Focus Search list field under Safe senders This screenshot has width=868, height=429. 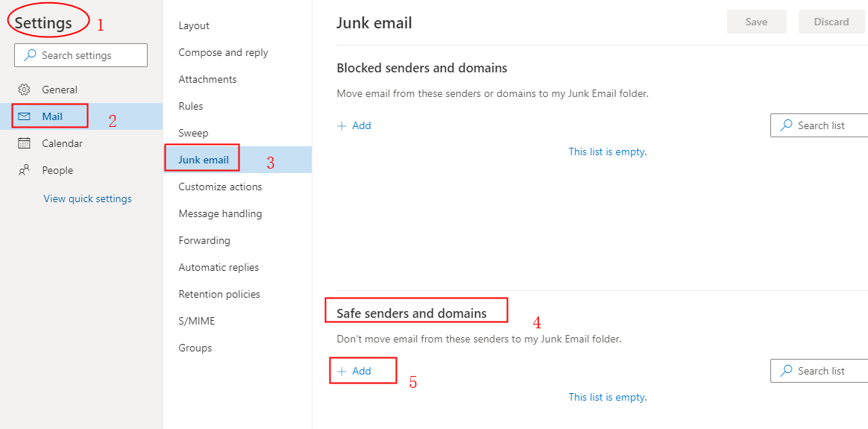(820, 371)
